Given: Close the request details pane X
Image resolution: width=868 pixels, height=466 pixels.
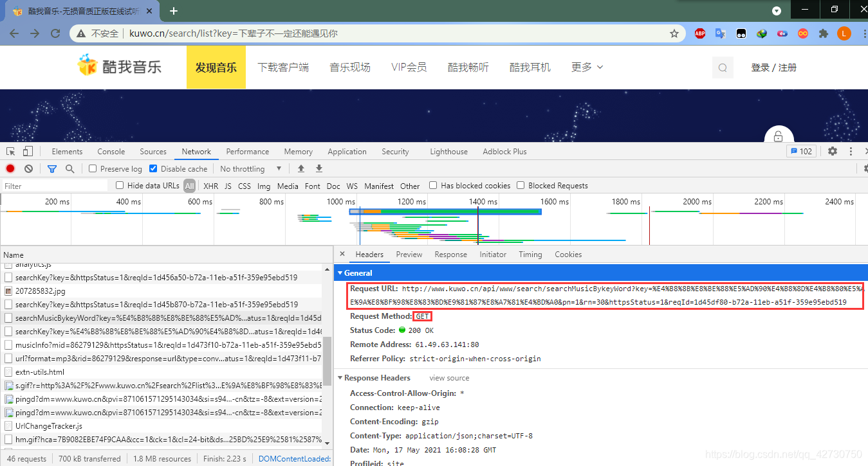Looking at the screenshot, I should point(342,254).
